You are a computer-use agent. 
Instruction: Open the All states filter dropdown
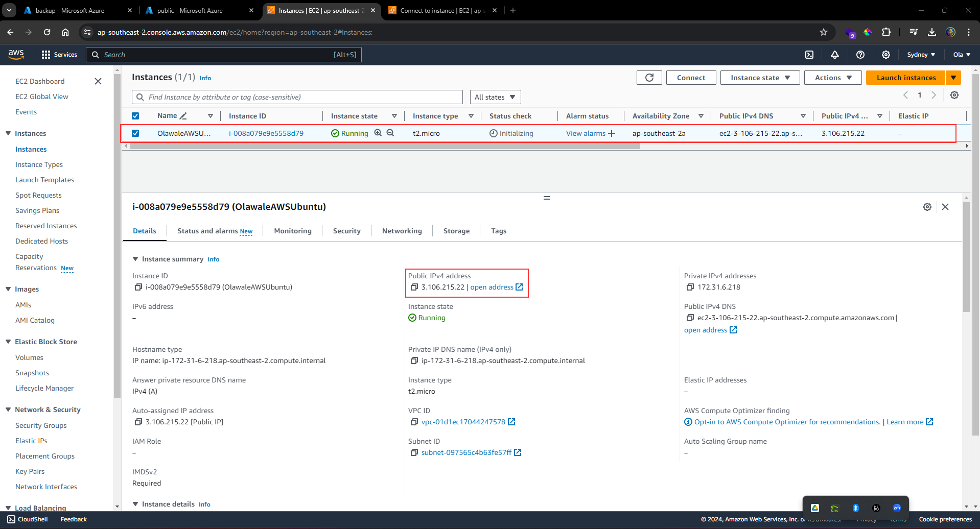[x=495, y=97]
